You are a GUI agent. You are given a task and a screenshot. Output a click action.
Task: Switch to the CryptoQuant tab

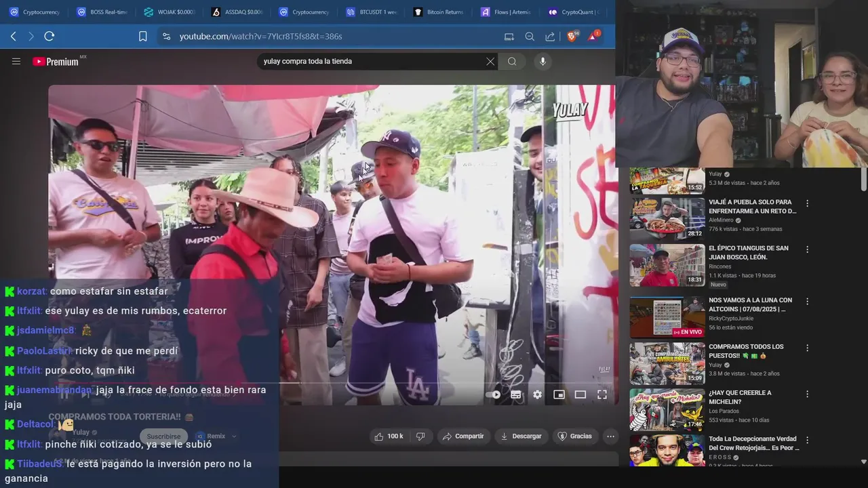pos(574,12)
